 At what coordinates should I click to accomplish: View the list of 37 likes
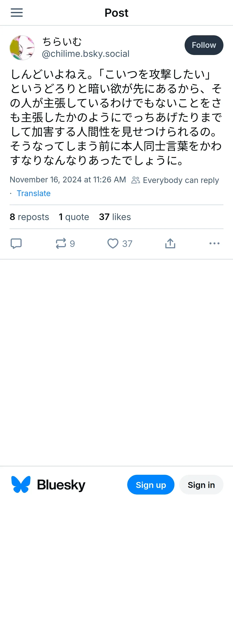[115, 217]
